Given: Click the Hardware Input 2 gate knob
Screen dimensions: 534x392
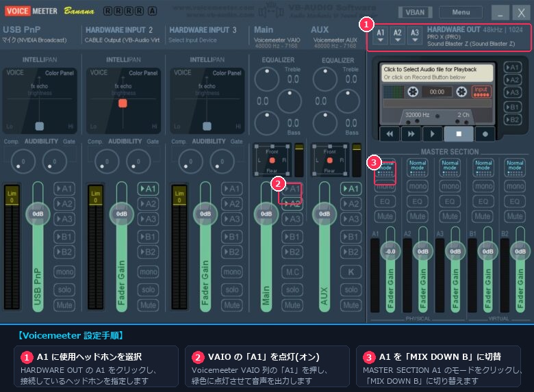Looking at the screenshot, I should (138, 161).
